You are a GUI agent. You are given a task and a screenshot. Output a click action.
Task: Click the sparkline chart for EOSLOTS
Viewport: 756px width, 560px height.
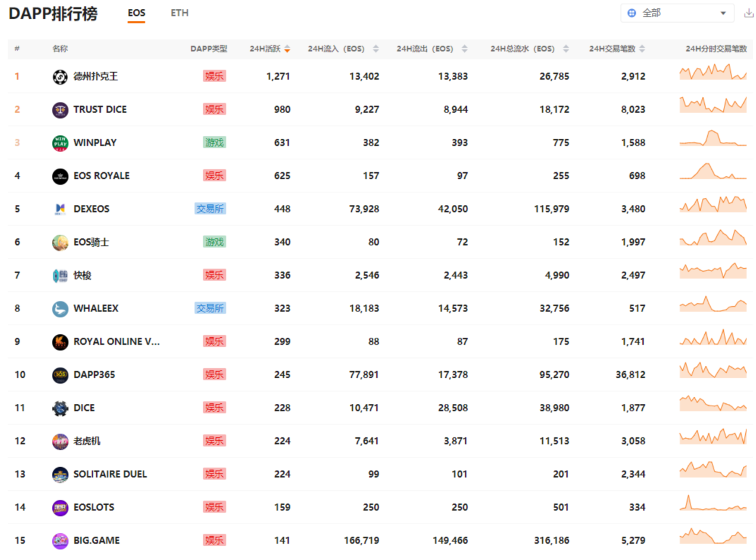tap(713, 503)
